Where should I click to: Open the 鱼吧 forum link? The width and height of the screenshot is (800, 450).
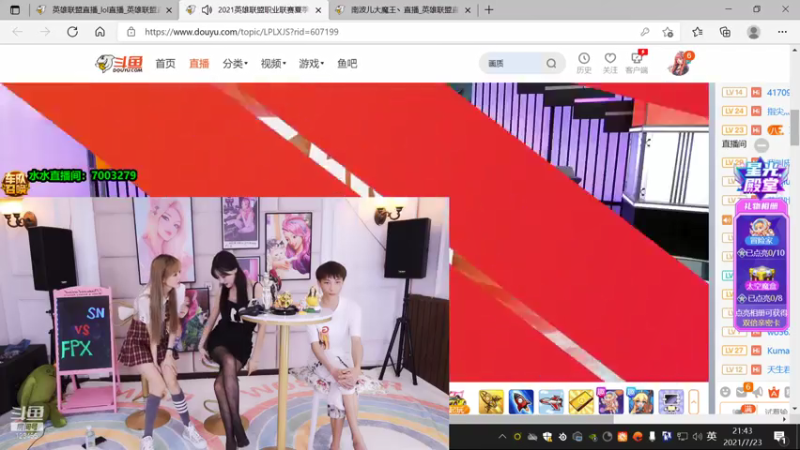coord(347,63)
